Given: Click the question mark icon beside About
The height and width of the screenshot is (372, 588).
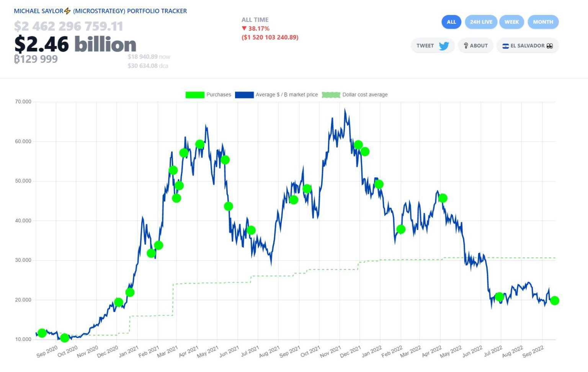Looking at the screenshot, I should 465,46.
